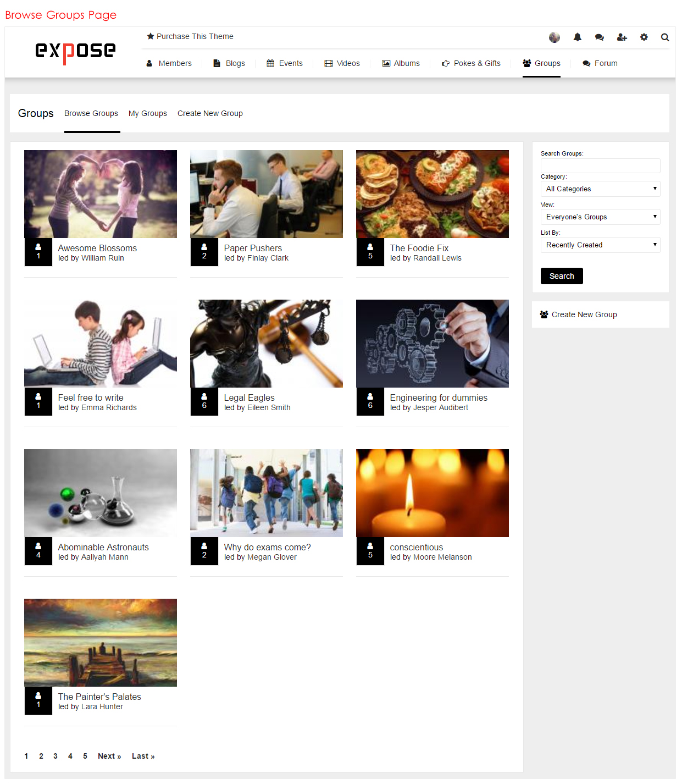The width and height of the screenshot is (682, 784).
Task: Click the search magnifier icon in header
Action: coord(665,37)
